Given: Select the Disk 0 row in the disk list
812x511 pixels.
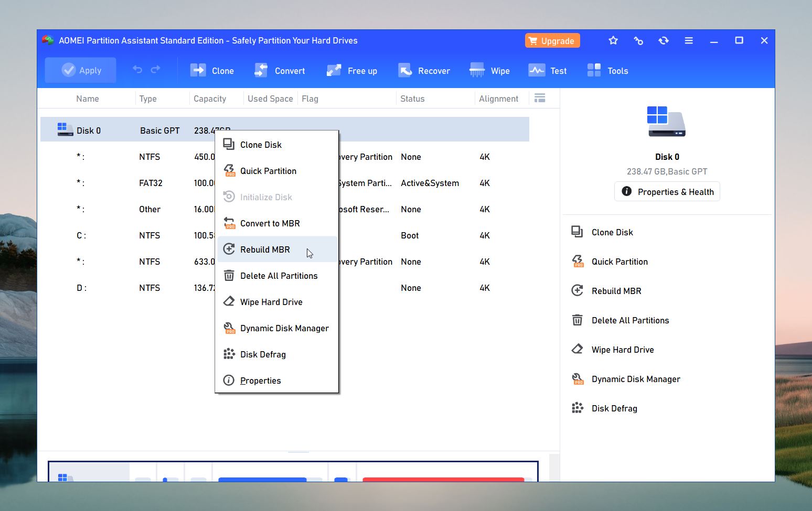Looking at the screenshot, I should [x=285, y=129].
